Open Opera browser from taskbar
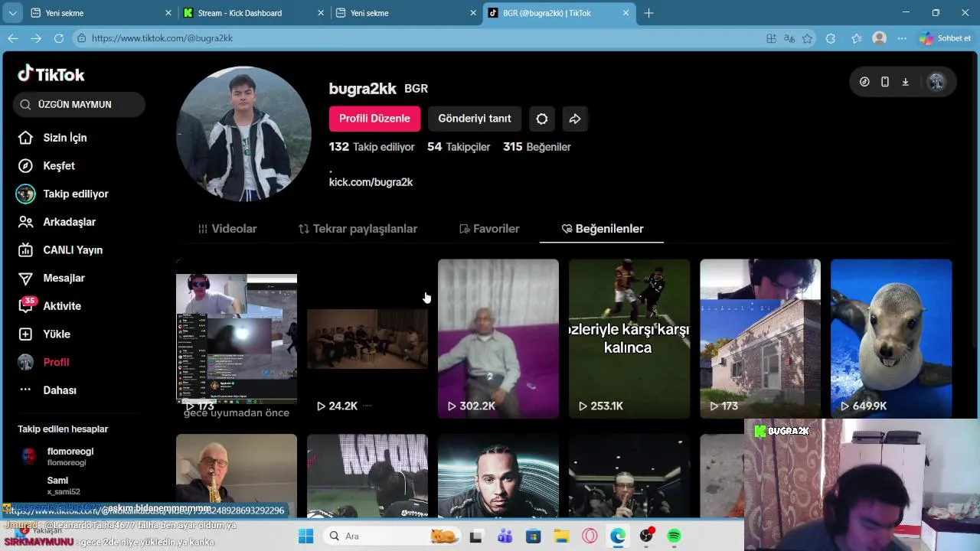The image size is (980, 551). [x=590, y=536]
